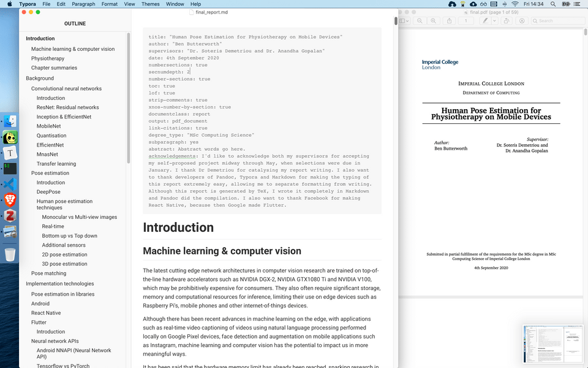588x368 pixels.
Task: Open the Preview sidebar view dropdown
Action: (404, 21)
